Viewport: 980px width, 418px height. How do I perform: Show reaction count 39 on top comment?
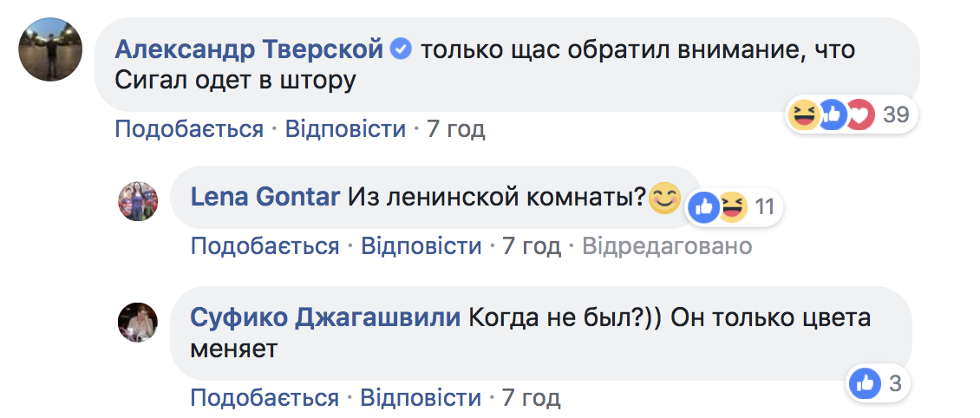pos(895,114)
